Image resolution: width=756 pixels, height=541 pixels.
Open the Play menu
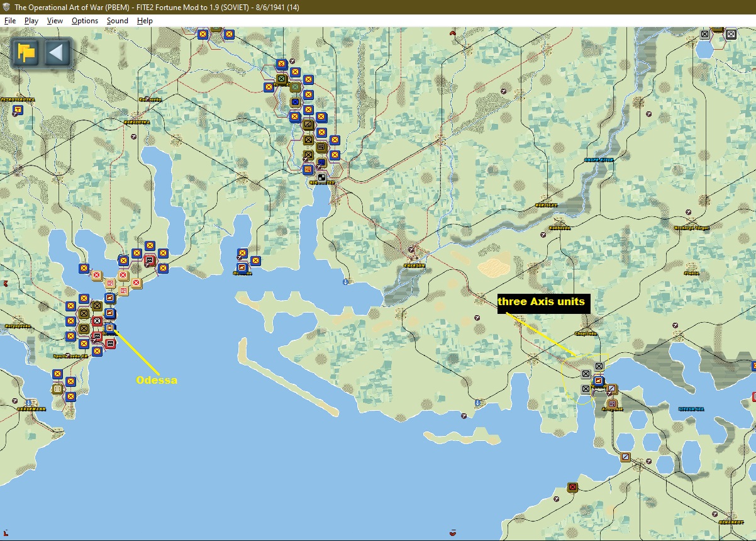click(31, 21)
